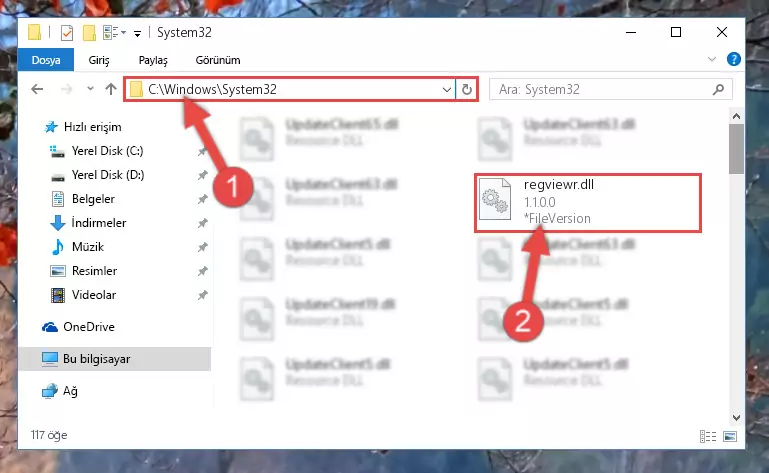This screenshot has width=769, height=473.
Task: Switch to the Görünüm tab
Action: (x=218, y=60)
